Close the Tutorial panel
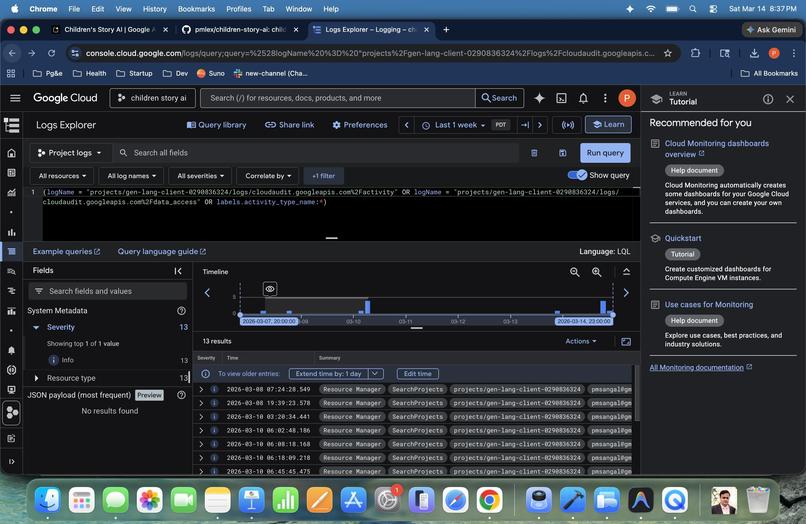Screen dimensions: 806x524 (790, 99)
